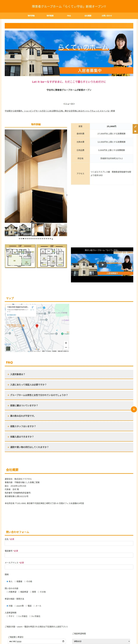138x644 pixels.
Task: Click the らくてぃのホーム hero banner image
Action: (69, 53)
